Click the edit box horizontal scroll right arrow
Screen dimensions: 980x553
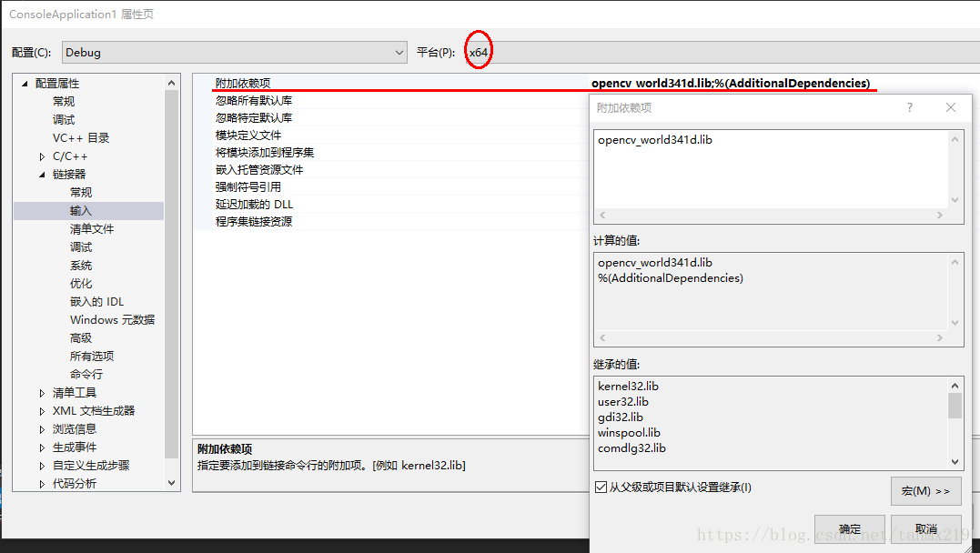(x=939, y=215)
